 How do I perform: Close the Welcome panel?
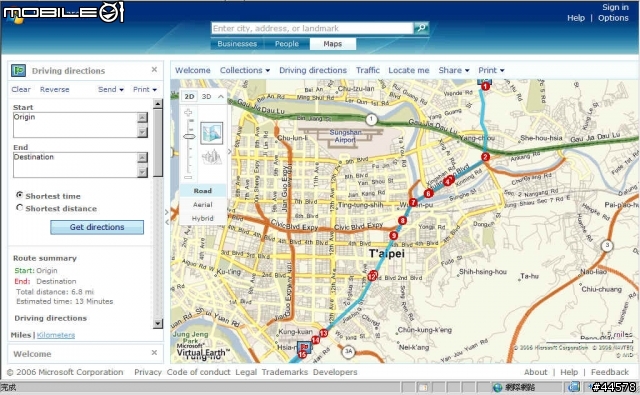pos(154,353)
